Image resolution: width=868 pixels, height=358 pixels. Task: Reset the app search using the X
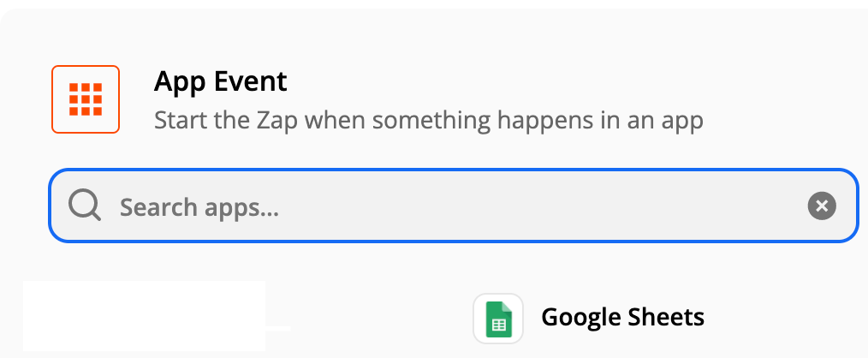tap(821, 206)
